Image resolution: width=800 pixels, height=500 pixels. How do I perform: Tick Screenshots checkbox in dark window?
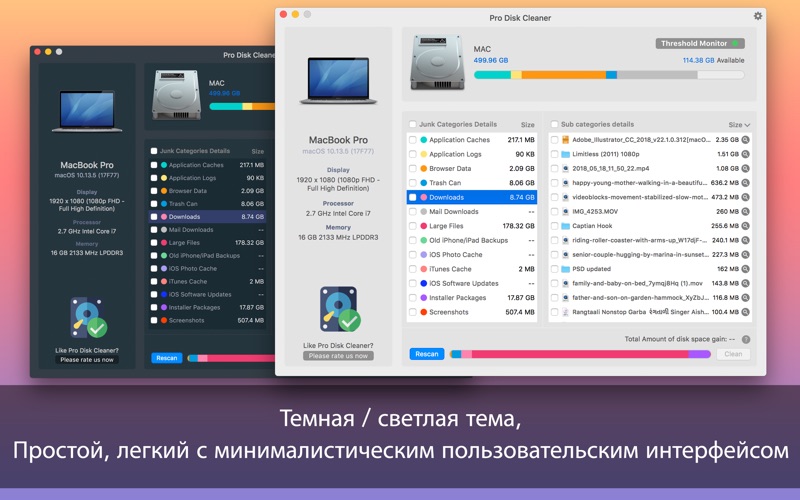[154, 320]
